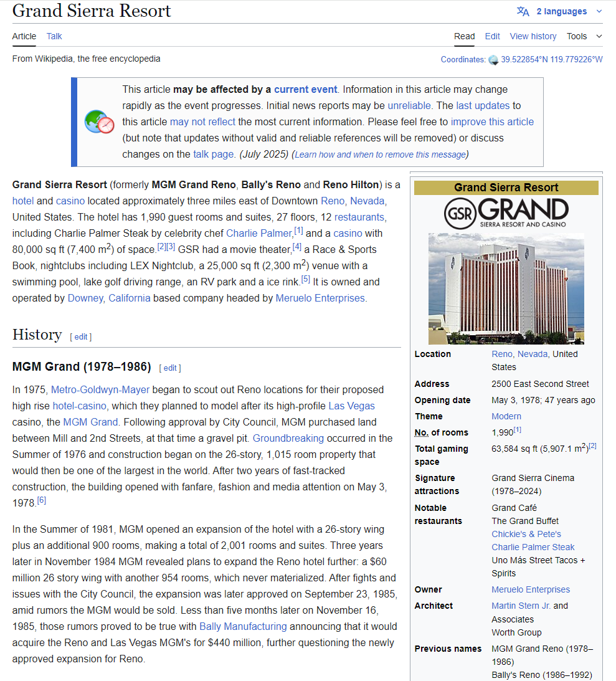Select the Read tab

[x=465, y=37]
